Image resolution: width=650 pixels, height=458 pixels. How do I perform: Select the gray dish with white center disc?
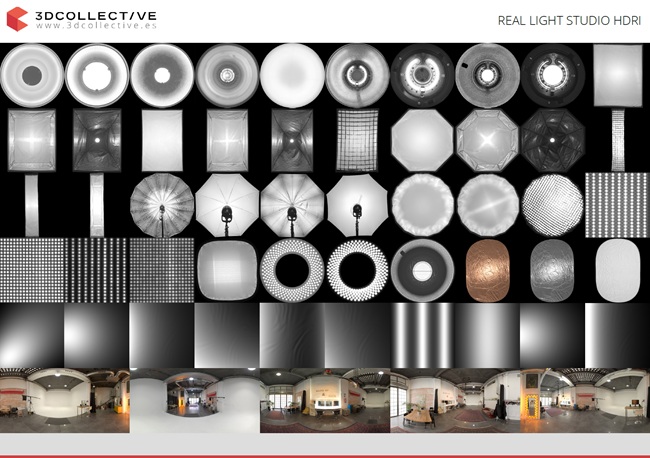pyautogui.click(x=422, y=270)
